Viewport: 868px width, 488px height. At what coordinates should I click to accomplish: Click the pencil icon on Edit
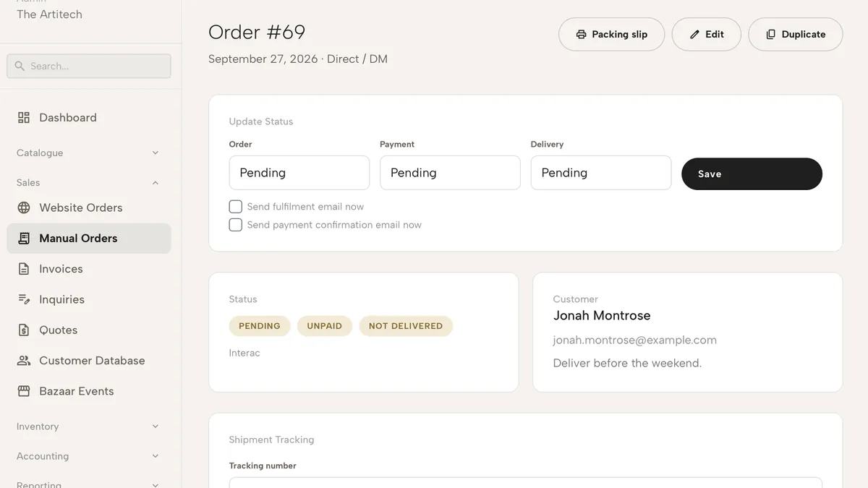(x=694, y=34)
